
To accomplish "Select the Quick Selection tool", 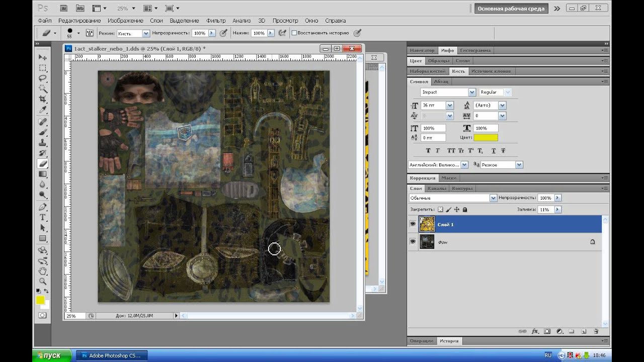I will click(x=43, y=89).
